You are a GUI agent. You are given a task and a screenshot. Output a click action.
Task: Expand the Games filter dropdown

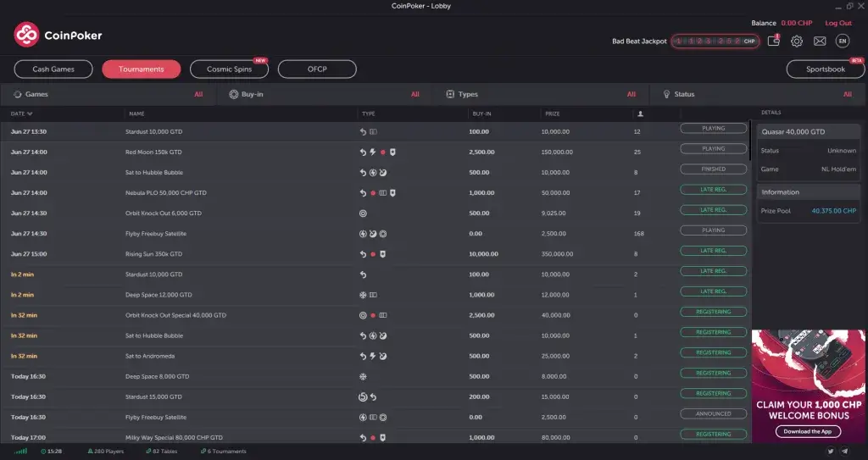coord(108,94)
